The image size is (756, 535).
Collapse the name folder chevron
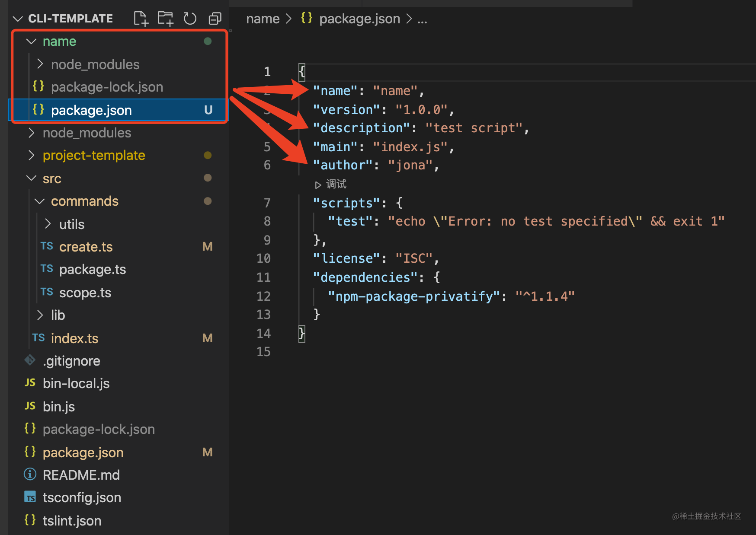click(x=31, y=41)
